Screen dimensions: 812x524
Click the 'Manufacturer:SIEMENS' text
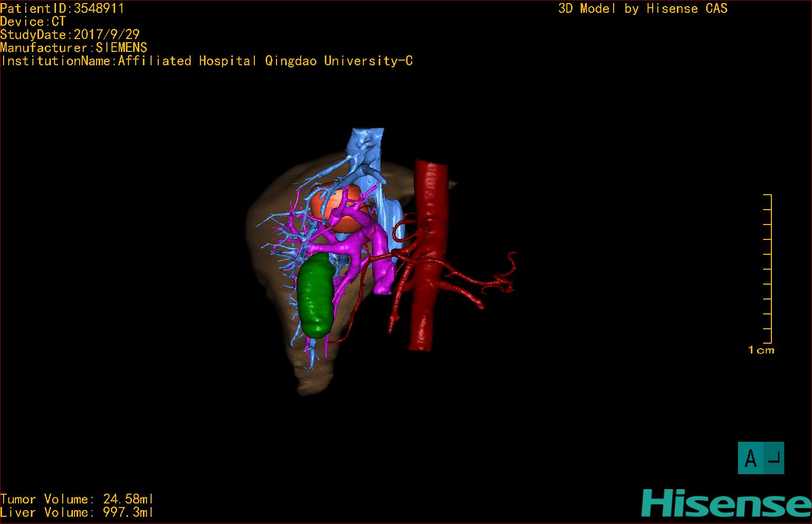74,48
